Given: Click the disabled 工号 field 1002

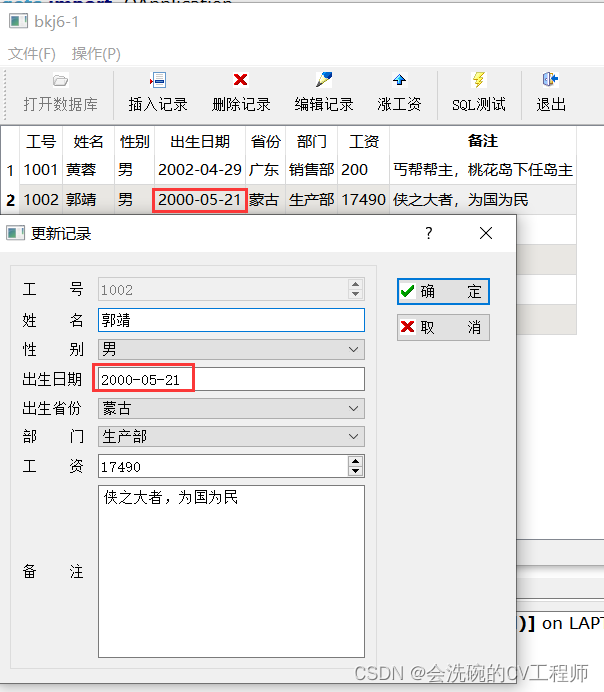Looking at the screenshot, I should pyautogui.click(x=223, y=290).
